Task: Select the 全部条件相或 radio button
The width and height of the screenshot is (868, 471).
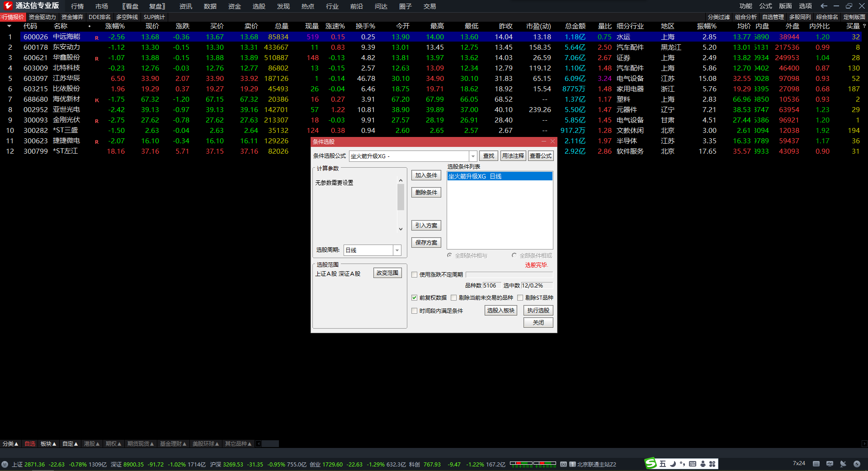Action: (514, 255)
